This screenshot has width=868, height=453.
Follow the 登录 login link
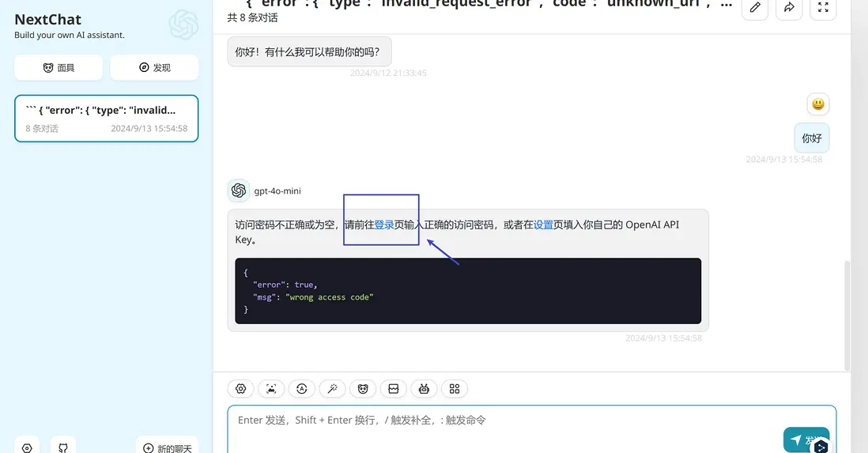click(x=384, y=225)
